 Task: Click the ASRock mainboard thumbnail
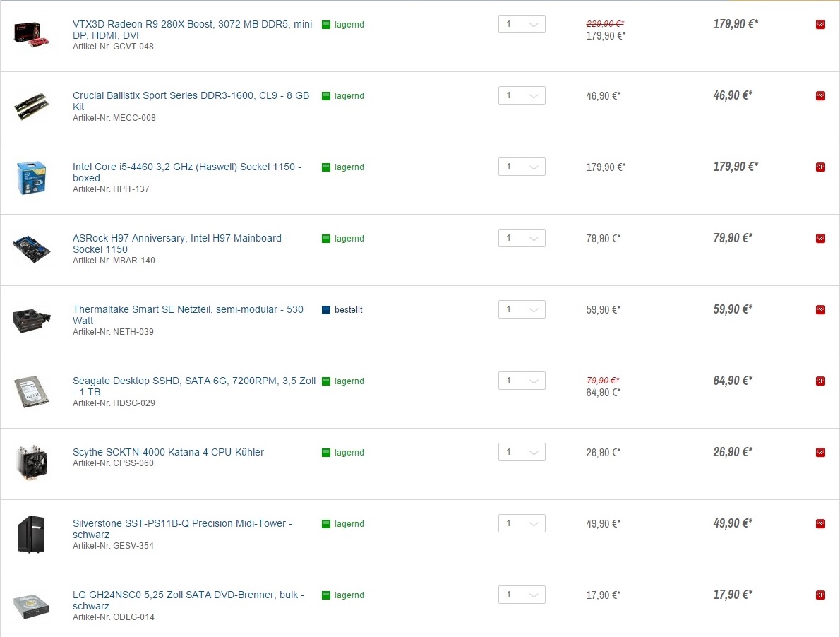click(31, 249)
